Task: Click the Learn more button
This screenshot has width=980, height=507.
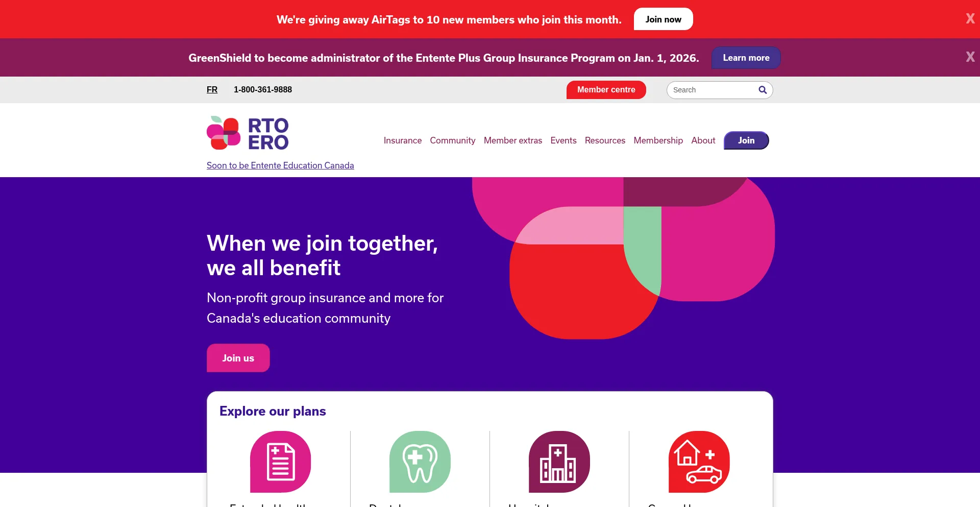Action: tap(746, 58)
